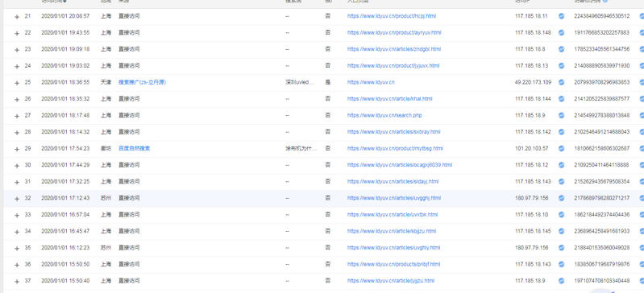Open entry page link product/ayryuv.html

click(x=394, y=32)
